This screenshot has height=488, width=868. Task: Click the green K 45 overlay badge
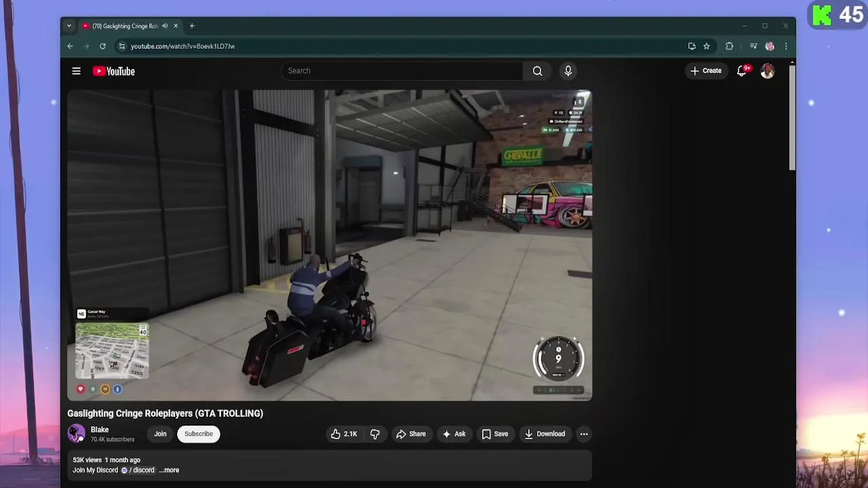(x=837, y=14)
